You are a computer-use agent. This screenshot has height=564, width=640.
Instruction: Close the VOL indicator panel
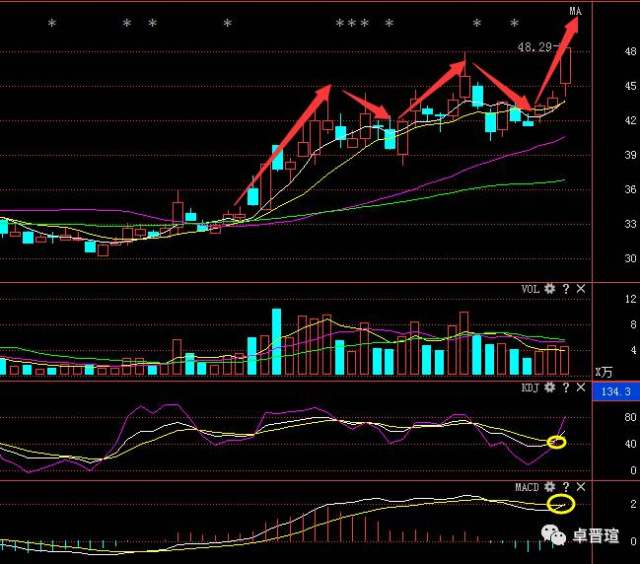(581, 289)
